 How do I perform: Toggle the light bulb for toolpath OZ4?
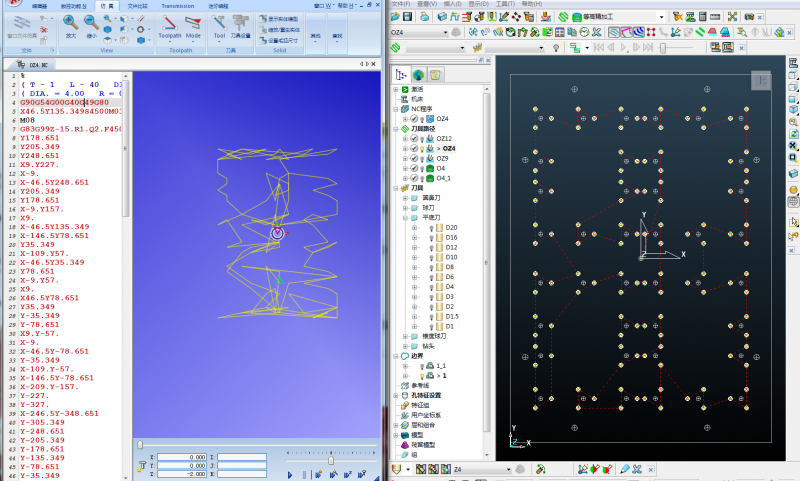[422, 148]
